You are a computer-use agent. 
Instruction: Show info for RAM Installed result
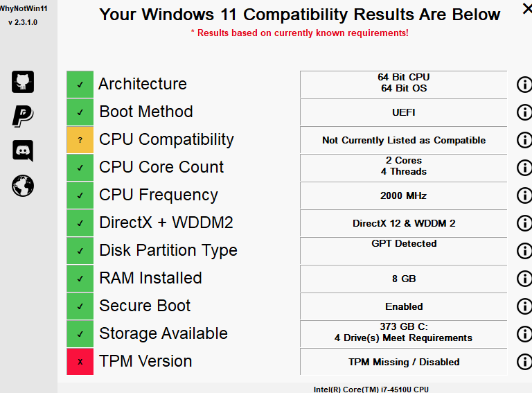pyautogui.click(x=524, y=279)
